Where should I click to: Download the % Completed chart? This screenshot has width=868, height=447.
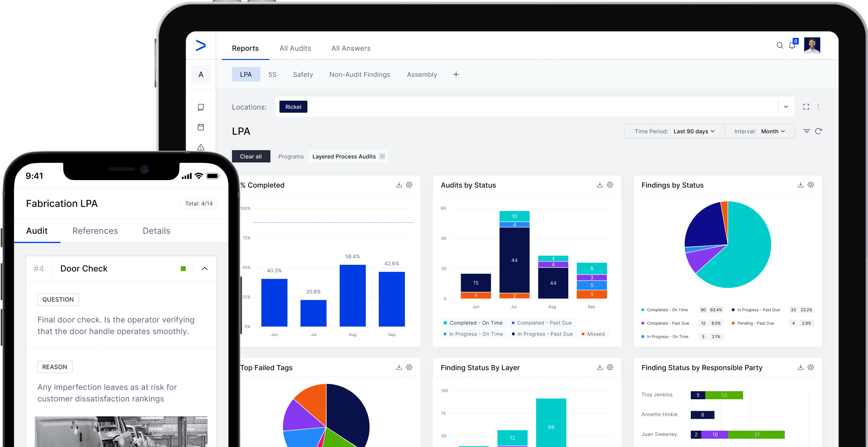399,185
